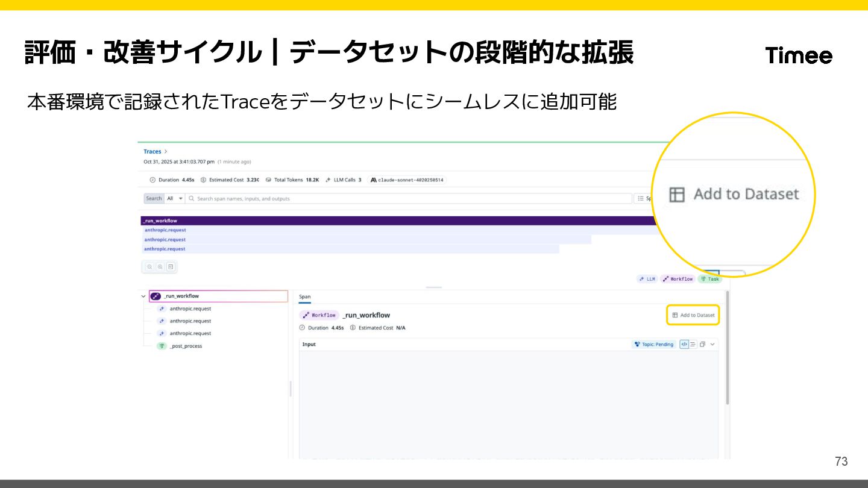Screen dimensions: 868x488
Task: Switch Input to code view
Action: (x=684, y=345)
